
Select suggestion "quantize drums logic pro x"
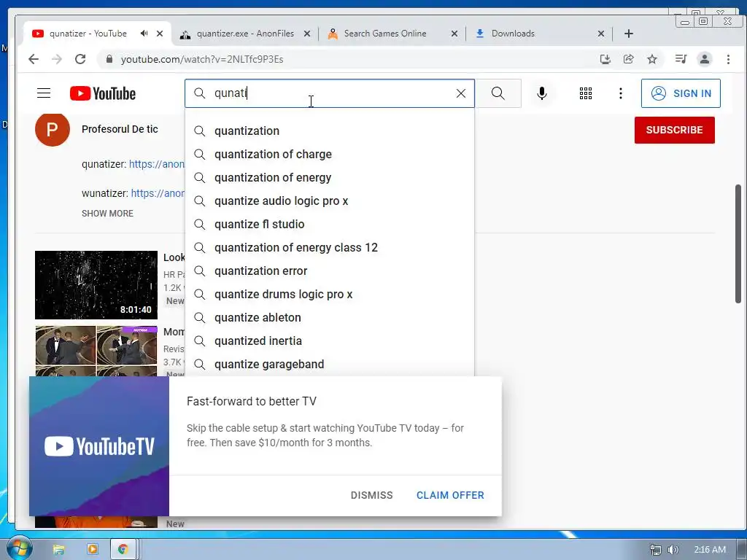330,295
